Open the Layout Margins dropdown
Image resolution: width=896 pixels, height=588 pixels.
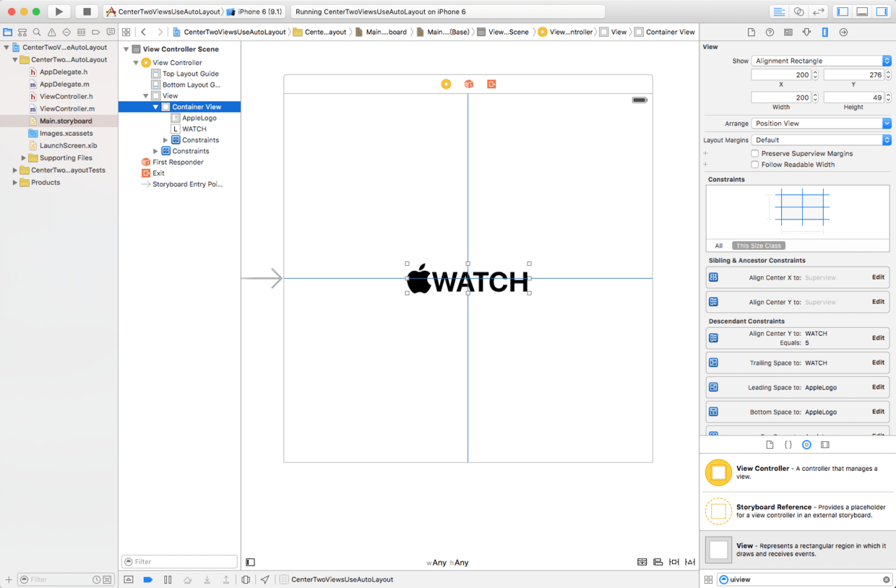coord(822,140)
